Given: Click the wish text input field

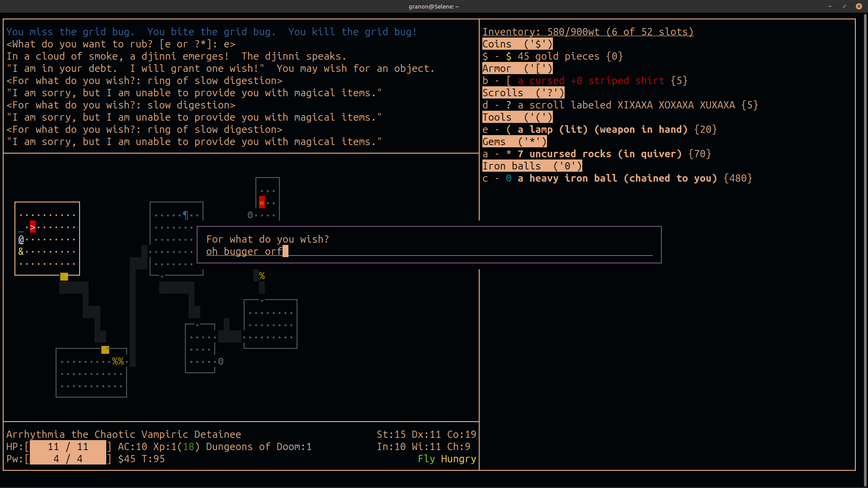Looking at the screenshot, I should [x=429, y=251].
